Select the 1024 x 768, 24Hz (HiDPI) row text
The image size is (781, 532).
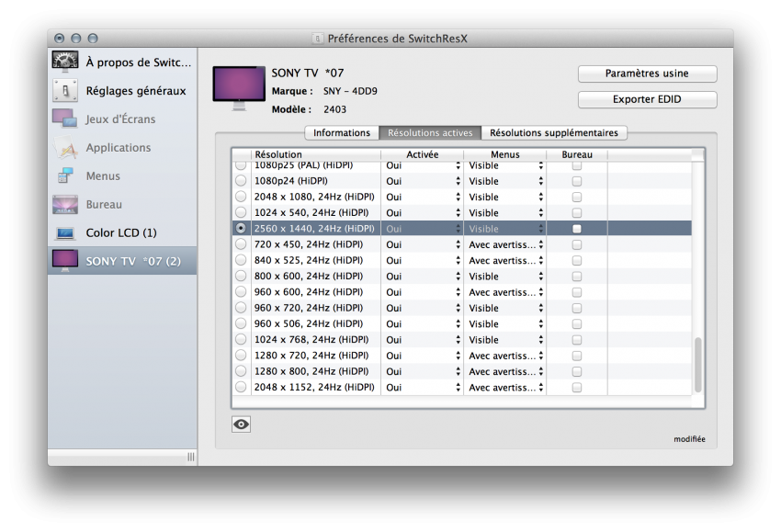coord(311,340)
